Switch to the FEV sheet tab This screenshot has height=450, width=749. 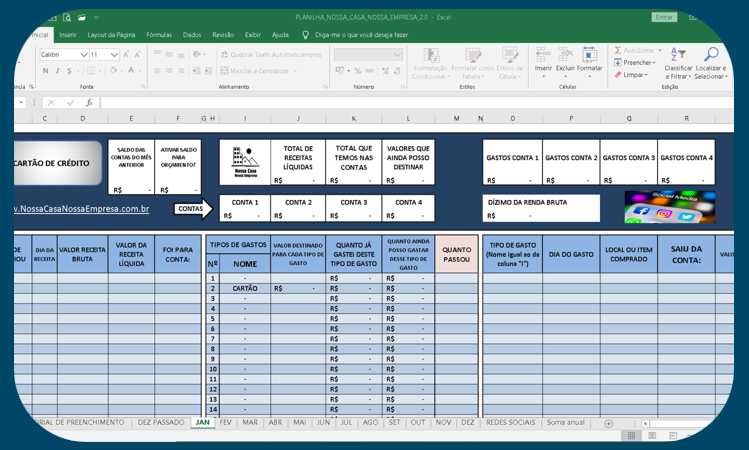tap(226, 423)
